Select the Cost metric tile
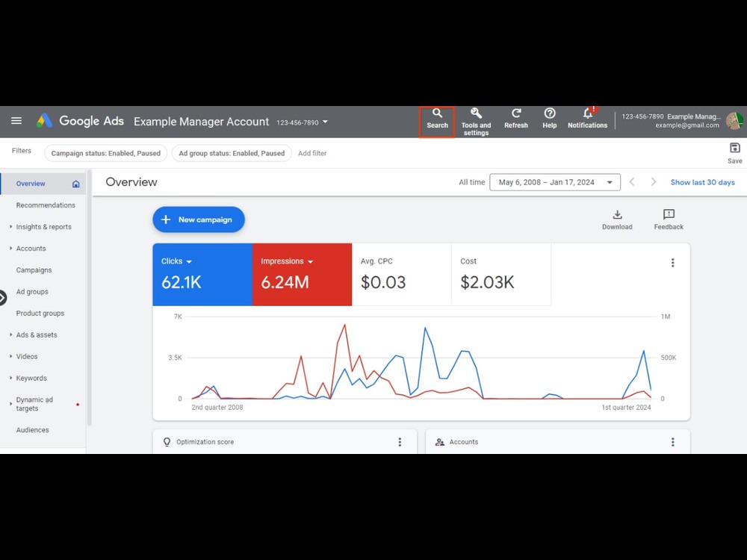The width and height of the screenshot is (747, 560). 501,274
